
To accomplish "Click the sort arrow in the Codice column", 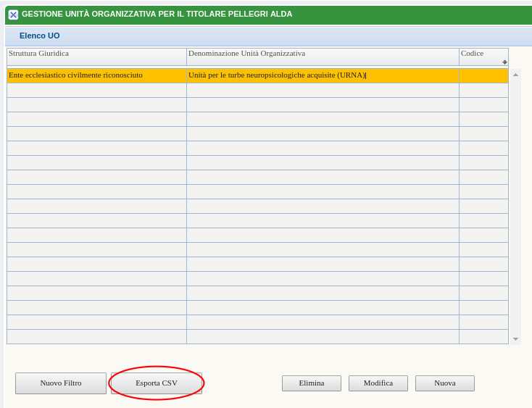I will point(504,62).
